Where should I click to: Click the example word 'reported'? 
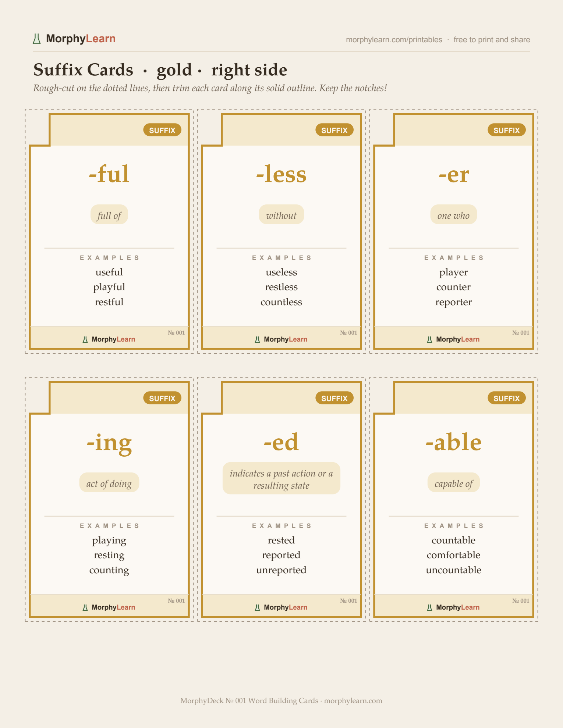pyautogui.click(x=281, y=556)
